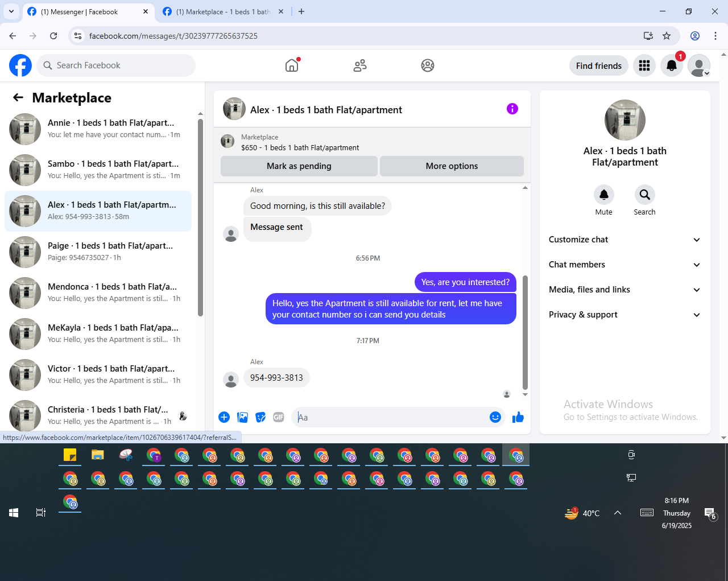The image size is (728, 581).
Task: Choose a sticker icon
Action: pos(260,417)
